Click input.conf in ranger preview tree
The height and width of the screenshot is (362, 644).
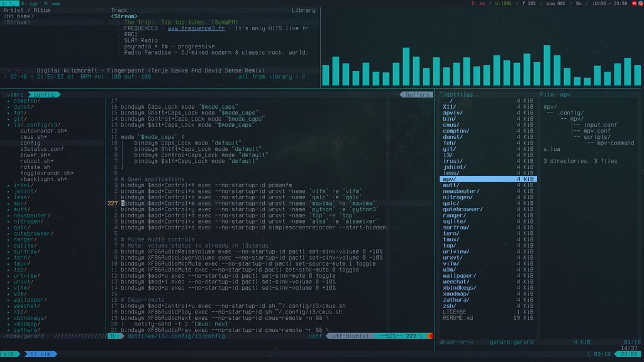pyautogui.click(x=601, y=125)
